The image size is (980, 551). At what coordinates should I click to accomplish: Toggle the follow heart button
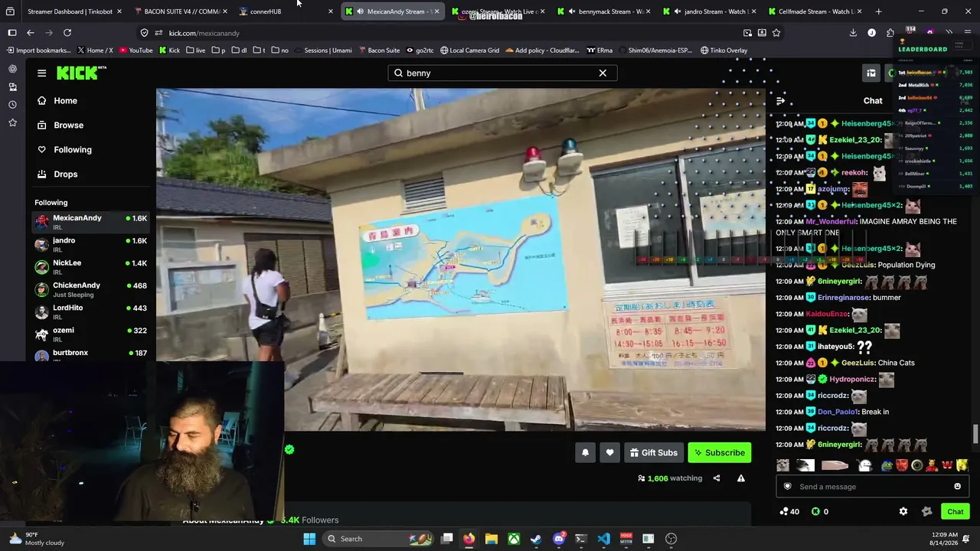point(609,452)
